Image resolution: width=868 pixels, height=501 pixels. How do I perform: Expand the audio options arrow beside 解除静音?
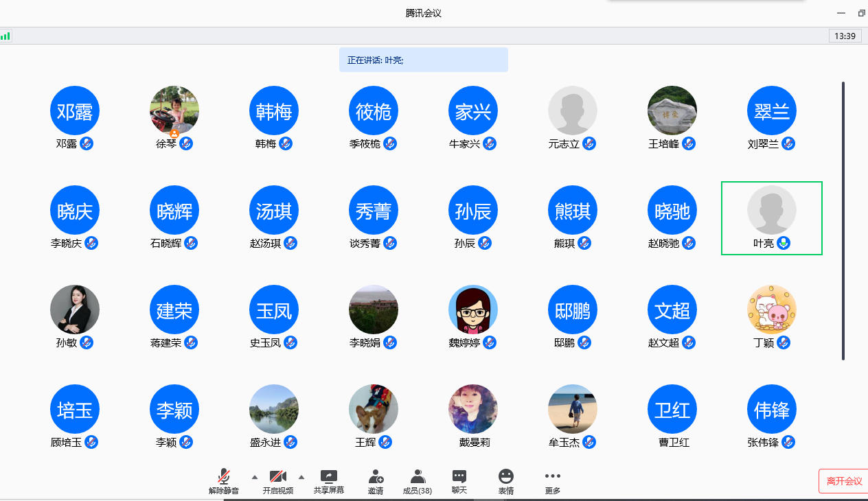254,477
